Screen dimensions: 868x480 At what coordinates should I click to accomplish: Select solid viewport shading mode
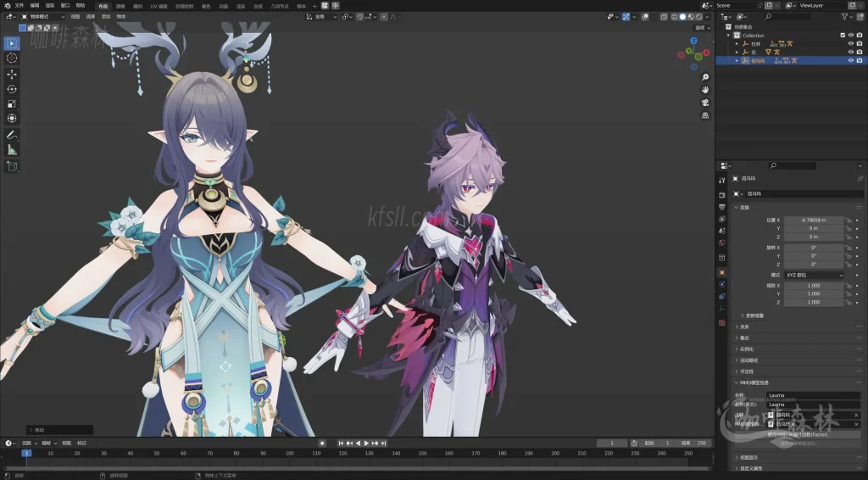click(x=682, y=17)
